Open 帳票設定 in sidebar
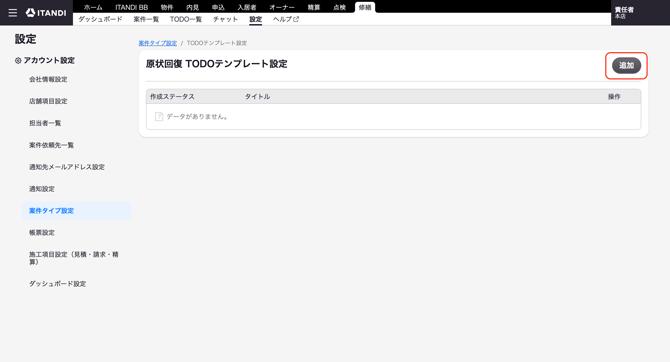 42,233
